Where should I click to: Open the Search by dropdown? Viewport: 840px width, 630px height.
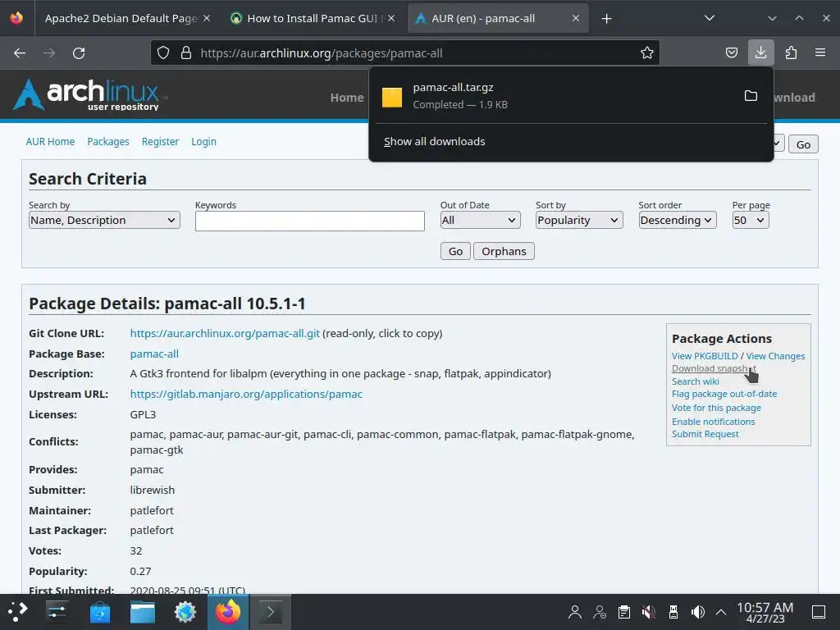point(104,220)
